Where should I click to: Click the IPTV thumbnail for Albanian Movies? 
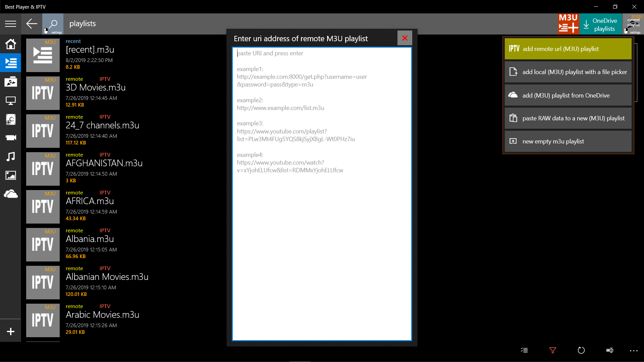43,283
